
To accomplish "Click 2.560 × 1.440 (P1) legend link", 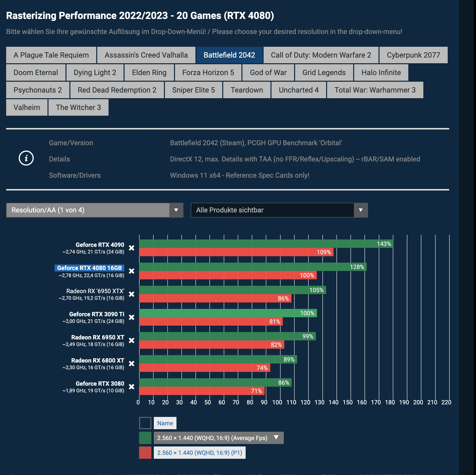I will (200, 453).
